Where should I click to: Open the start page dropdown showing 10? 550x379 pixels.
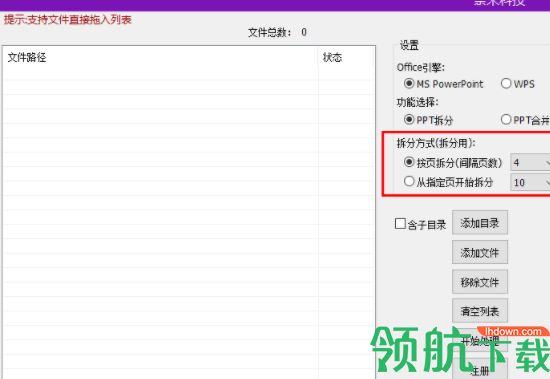coord(530,182)
